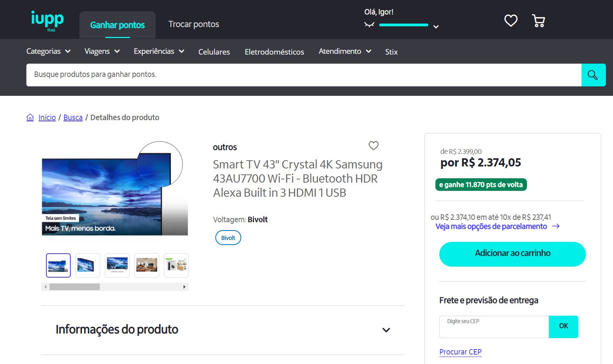613x364 pixels.
Task: Open the Atendimento dropdown menu
Action: point(345,51)
